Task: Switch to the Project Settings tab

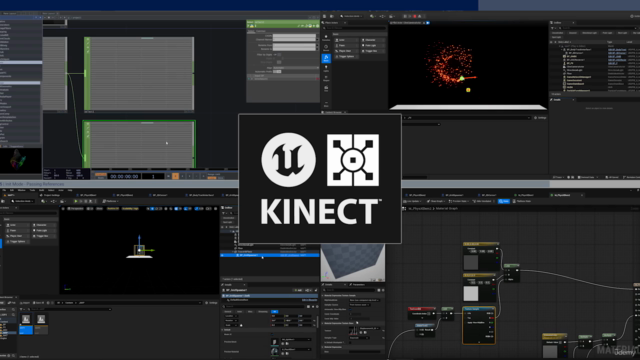Action: click(50, 196)
